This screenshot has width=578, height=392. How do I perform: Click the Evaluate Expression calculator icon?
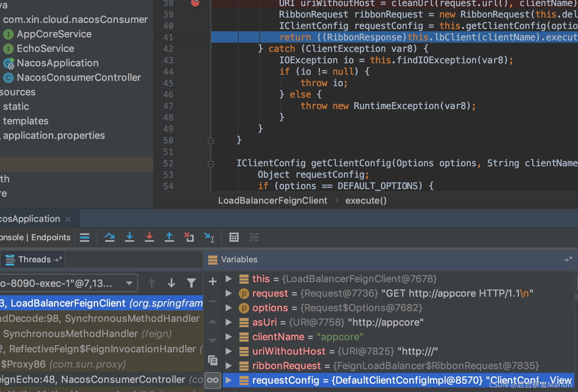[234, 238]
